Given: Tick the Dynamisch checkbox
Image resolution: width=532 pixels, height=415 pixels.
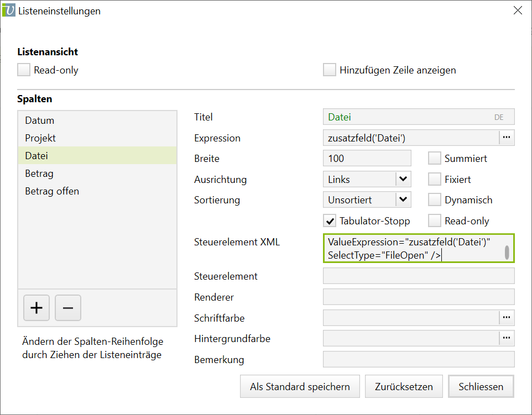Looking at the screenshot, I should 435,200.
